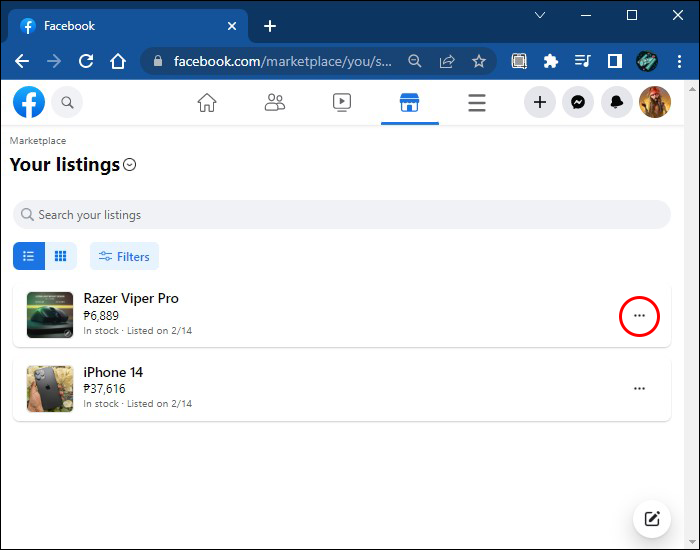Select the Marketplace tab

pyautogui.click(x=409, y=103)
